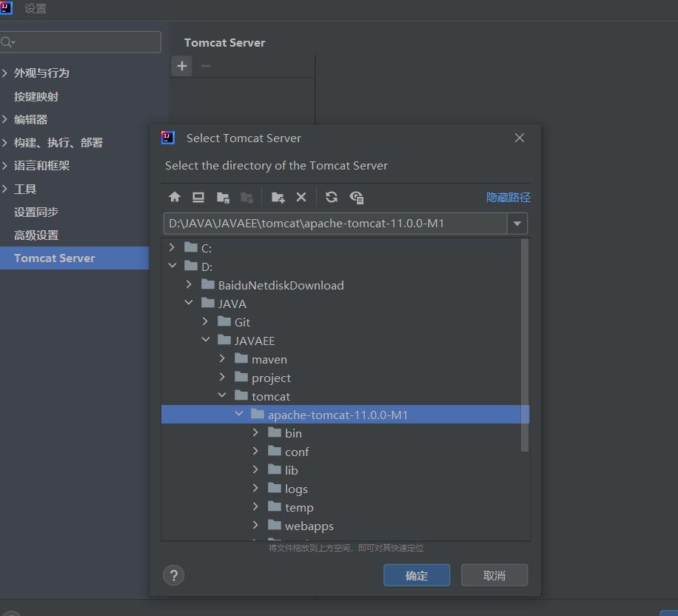This screenshot has width=678, height=616.
Task: Select webapps folder label
Action: click(309, 526)
